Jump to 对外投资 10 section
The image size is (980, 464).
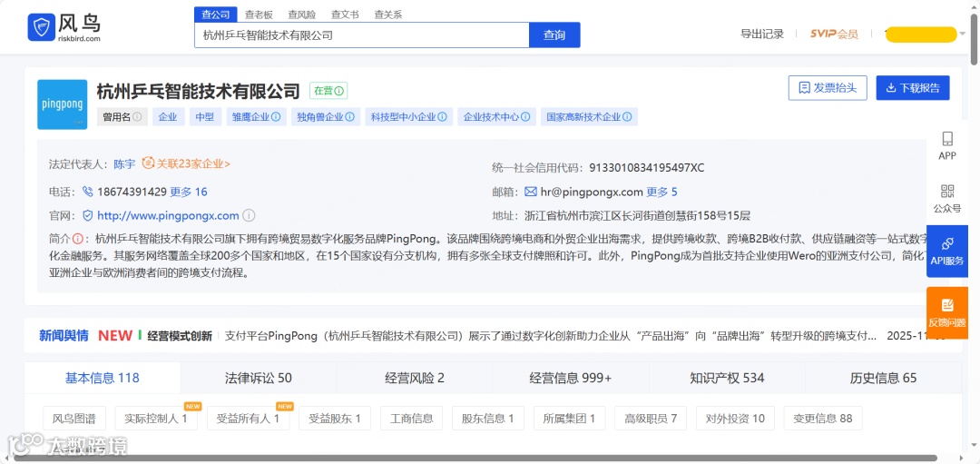point(735,419)
